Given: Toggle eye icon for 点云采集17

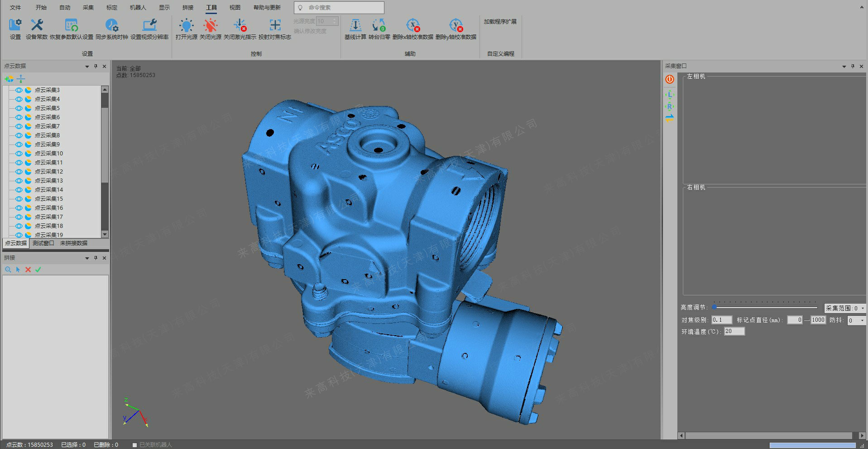Looking at the screenshot, I should [x=19, y=217].
